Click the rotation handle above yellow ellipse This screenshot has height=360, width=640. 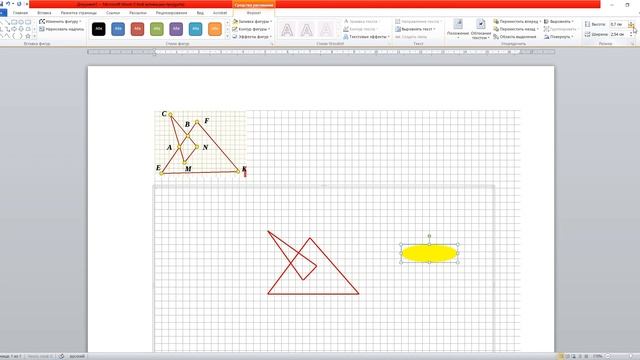tap(429, 236)
